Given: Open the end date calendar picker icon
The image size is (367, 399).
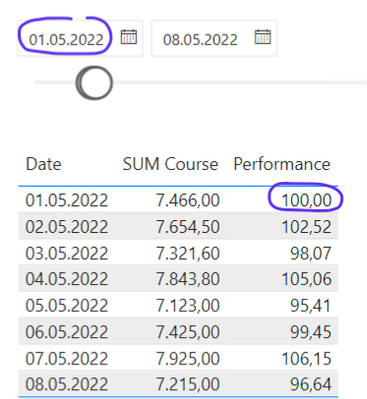Looking at the screenshot, I should tap(263, 37).
